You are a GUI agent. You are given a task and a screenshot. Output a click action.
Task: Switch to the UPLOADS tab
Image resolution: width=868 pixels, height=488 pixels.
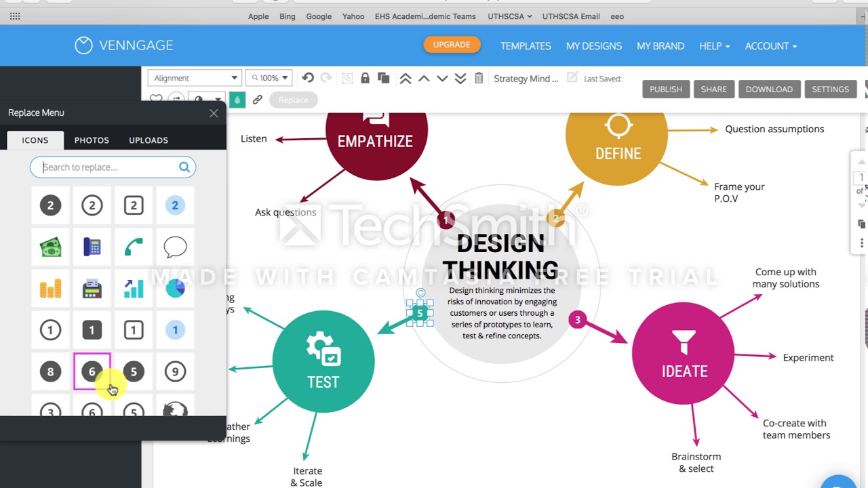point(149,140)
